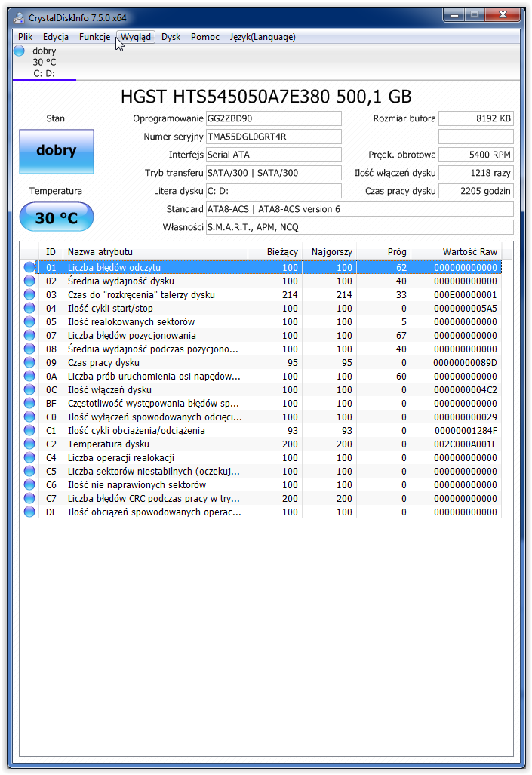Click the blue dobry health status button

[57, 151]
